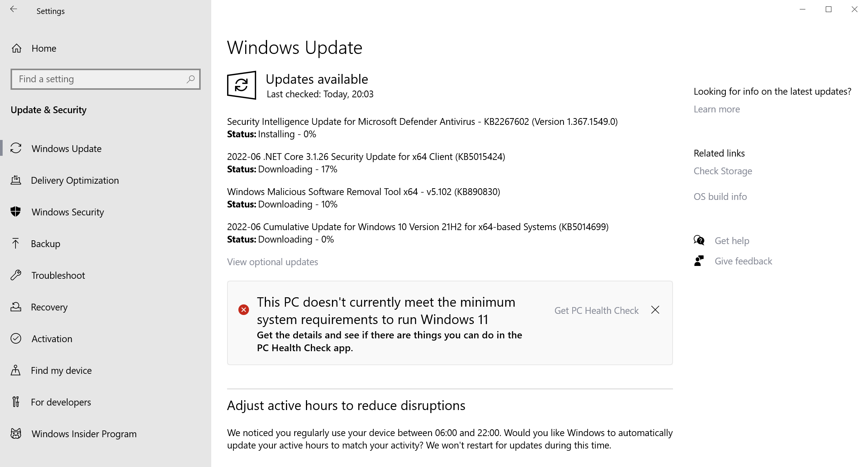Viewport: 868px width, 467px height.
Task: Click OS build info link
Action: [x=720, y=196]
